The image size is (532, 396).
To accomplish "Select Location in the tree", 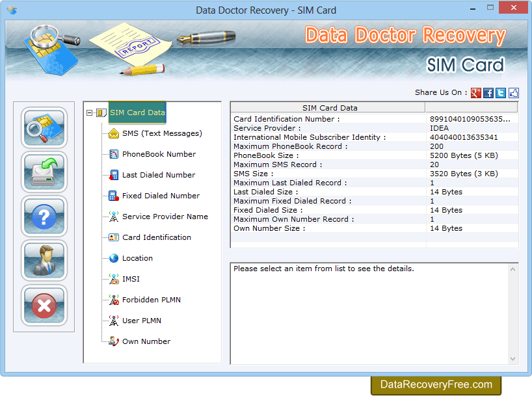I will pyautogui.click(x=137, y=258).
